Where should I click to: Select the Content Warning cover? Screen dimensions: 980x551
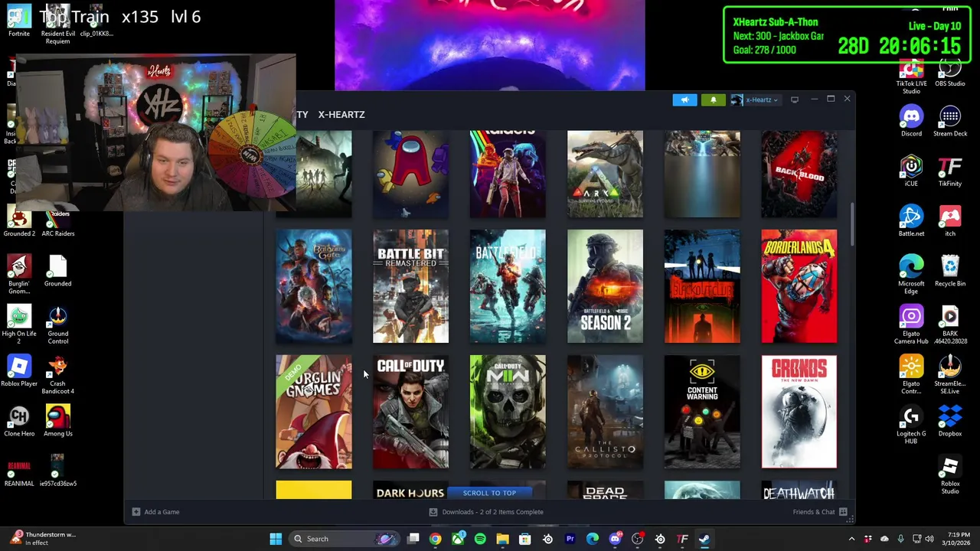pyautogui.click(x=702, y=412)
